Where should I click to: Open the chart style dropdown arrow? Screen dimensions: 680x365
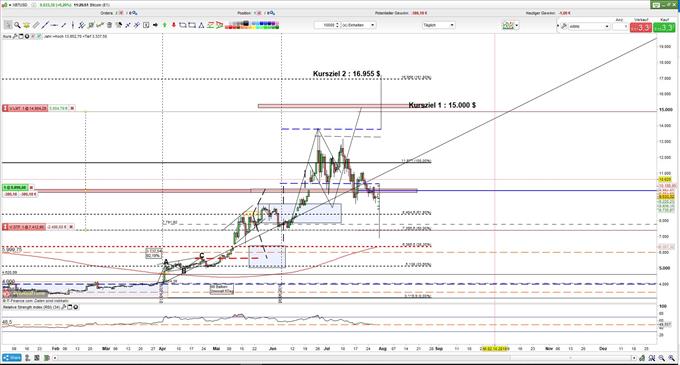coord(517,26)
